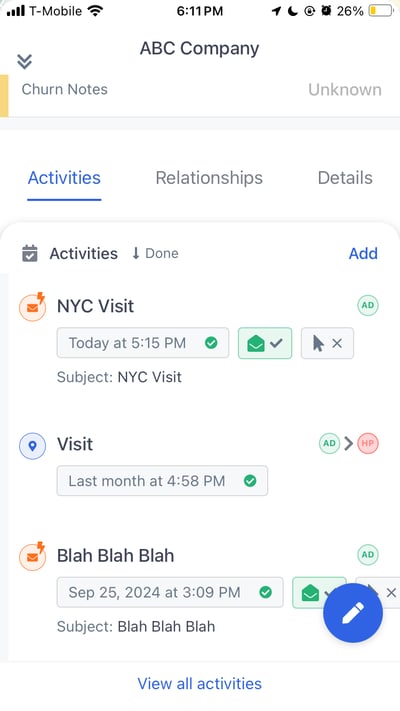
Task: Click the AD avatar on NYC Visit
Action: [368, 305]
